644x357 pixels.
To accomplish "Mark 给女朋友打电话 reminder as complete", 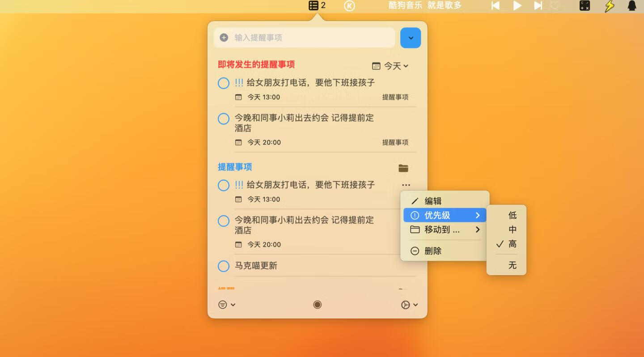I will pyautogui.click(x=223, y=83).
